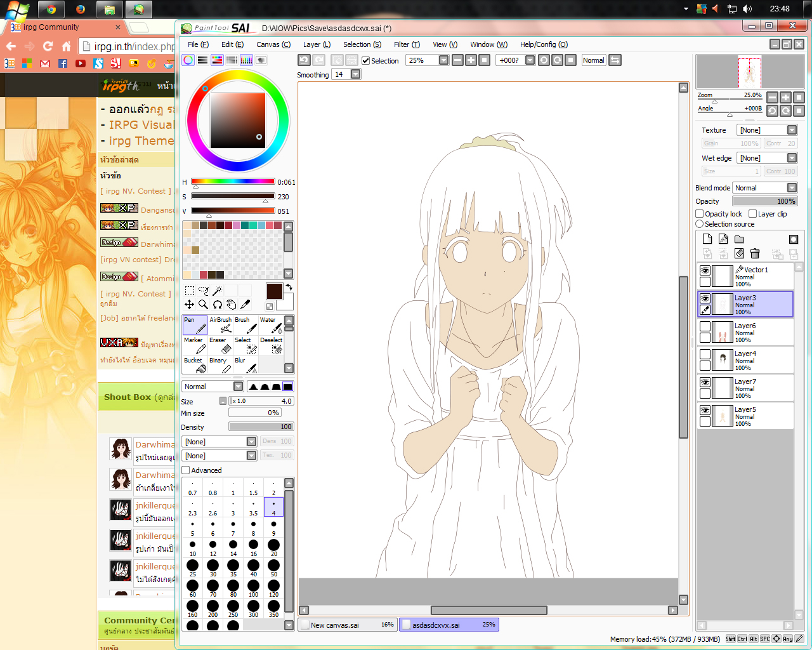The height and width of the screenshot is (650, 812).
Task: Hide the Vector1 layer eye
Action: (705, 270)
